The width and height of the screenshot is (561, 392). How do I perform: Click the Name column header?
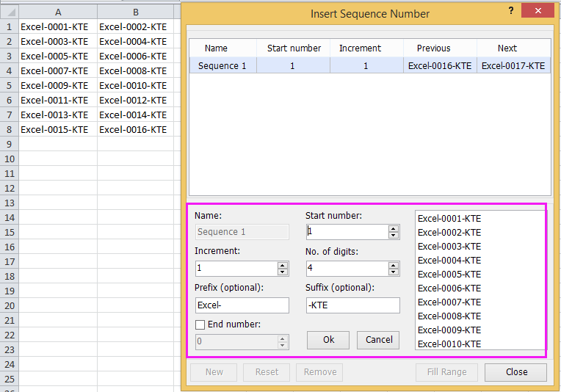pyautogui.click(x=216, y=48)
